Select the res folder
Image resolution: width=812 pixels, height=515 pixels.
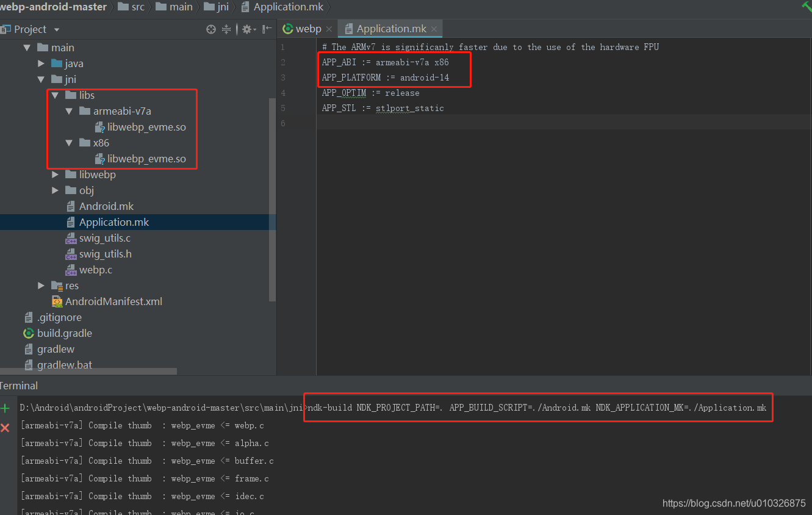tap(65, 286)
